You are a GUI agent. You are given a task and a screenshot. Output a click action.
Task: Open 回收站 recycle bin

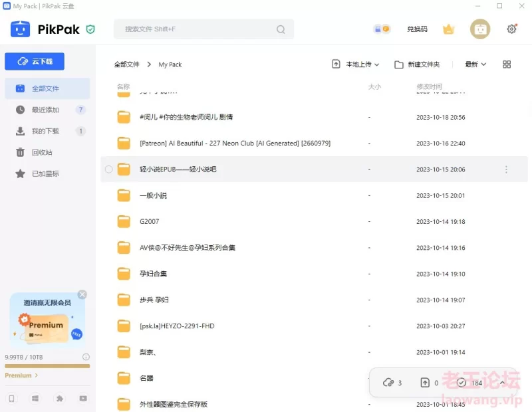(x=47, y=152)
